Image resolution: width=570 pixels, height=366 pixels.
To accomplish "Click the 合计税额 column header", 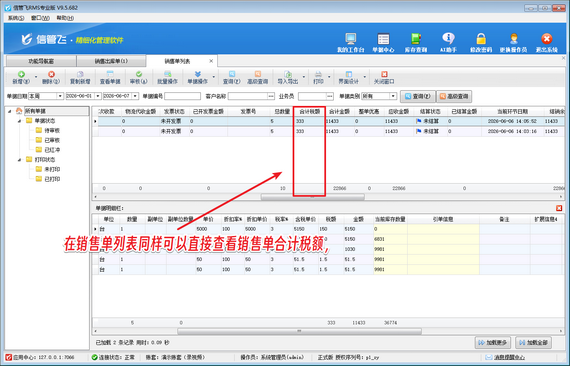I will [309, 112].
